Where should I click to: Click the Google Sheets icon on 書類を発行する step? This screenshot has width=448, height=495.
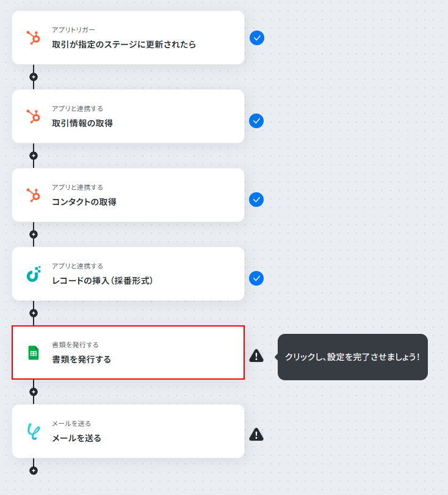click(34, 353)
